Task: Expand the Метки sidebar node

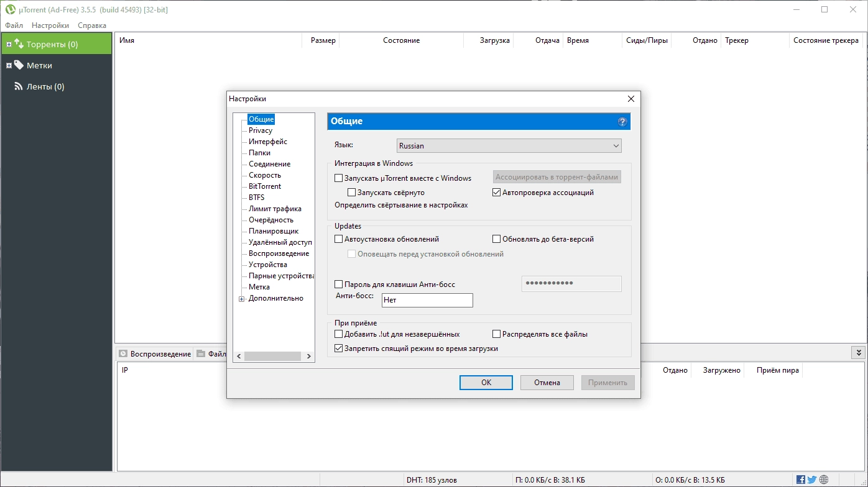Action: (9, 66)
